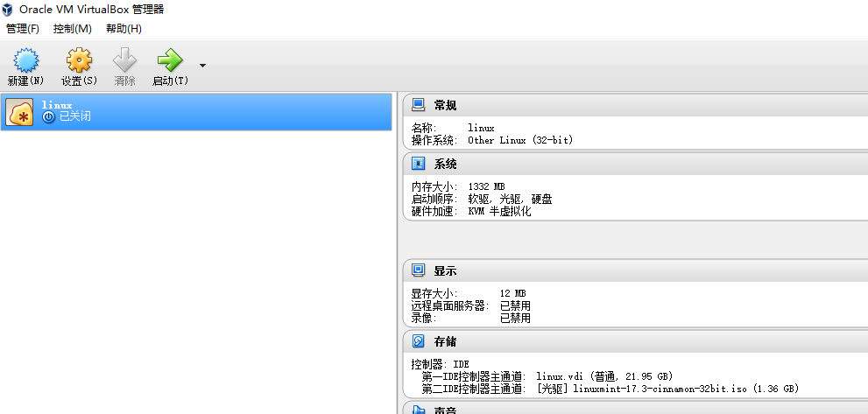Open Settings (设置) gear icon
868x414 pixels.
point(79,60)
